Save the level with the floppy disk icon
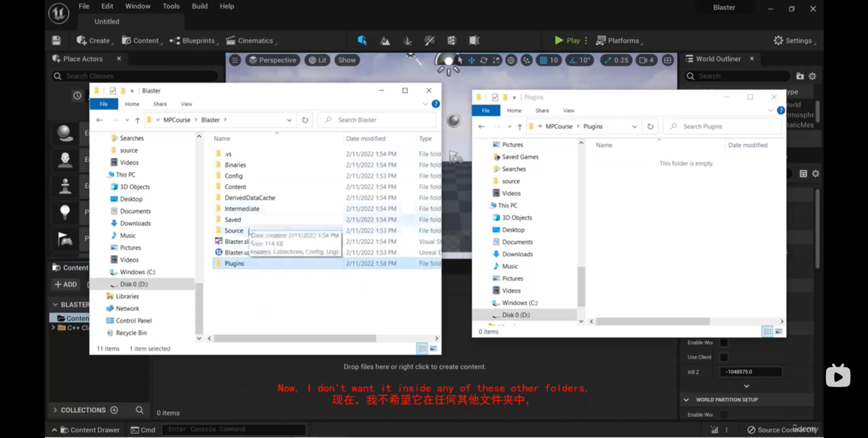Screen dimensions: 868x438 [x=56, y=41]
